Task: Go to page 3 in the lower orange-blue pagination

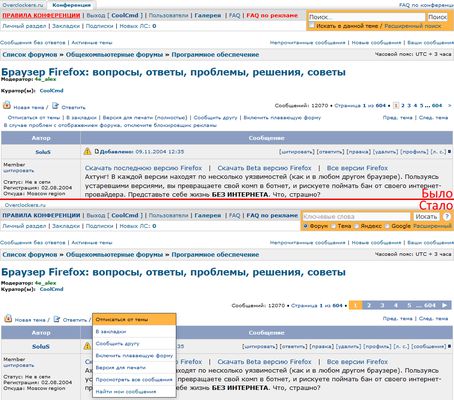Action: click(382, 305)
